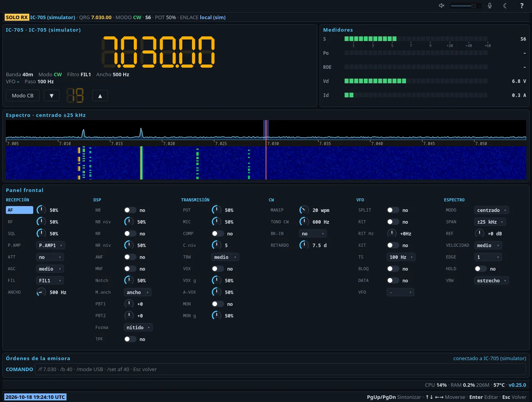Click the 7.015 signal peak in the spectrum
The height and width of the screenshot is (402, 532).
tap(141, 133)
